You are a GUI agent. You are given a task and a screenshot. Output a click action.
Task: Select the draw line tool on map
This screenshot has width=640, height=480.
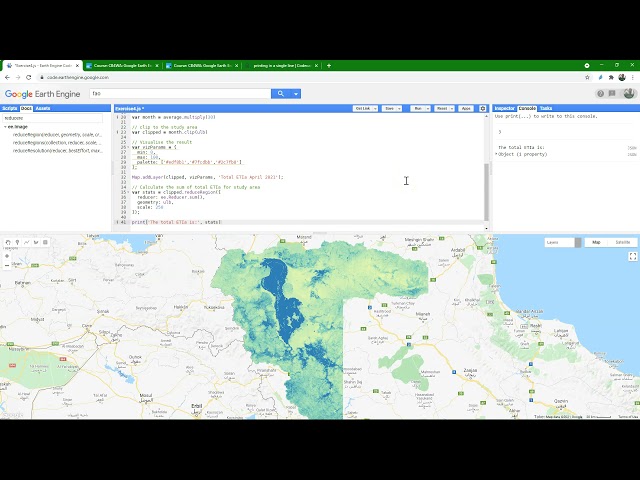[x=27, y=242]
